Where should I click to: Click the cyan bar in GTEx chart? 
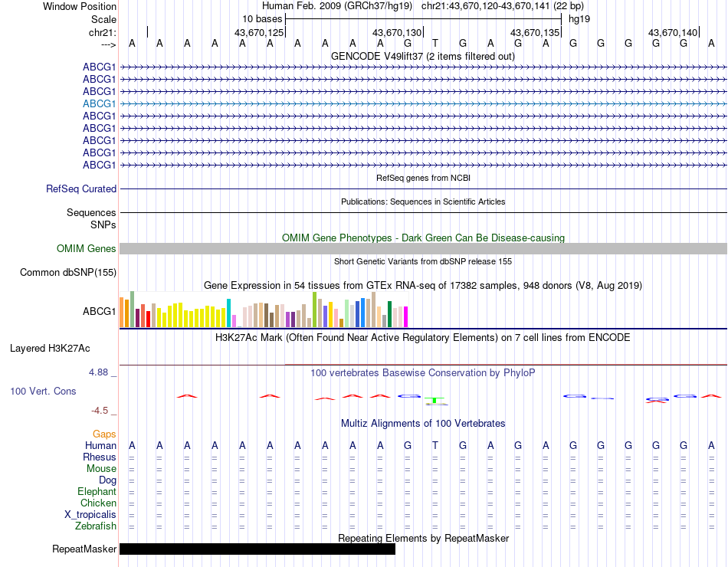[228, 313]
